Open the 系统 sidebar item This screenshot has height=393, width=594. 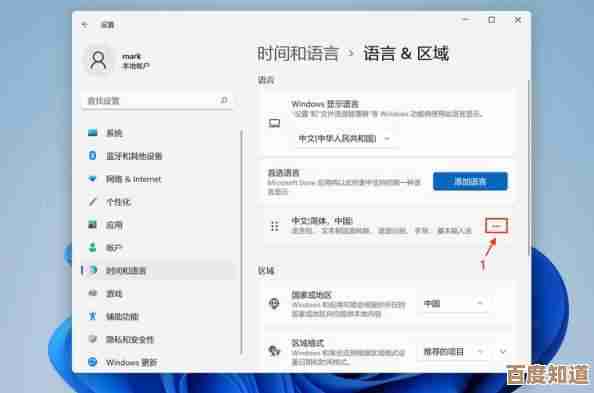coord(157,133)
